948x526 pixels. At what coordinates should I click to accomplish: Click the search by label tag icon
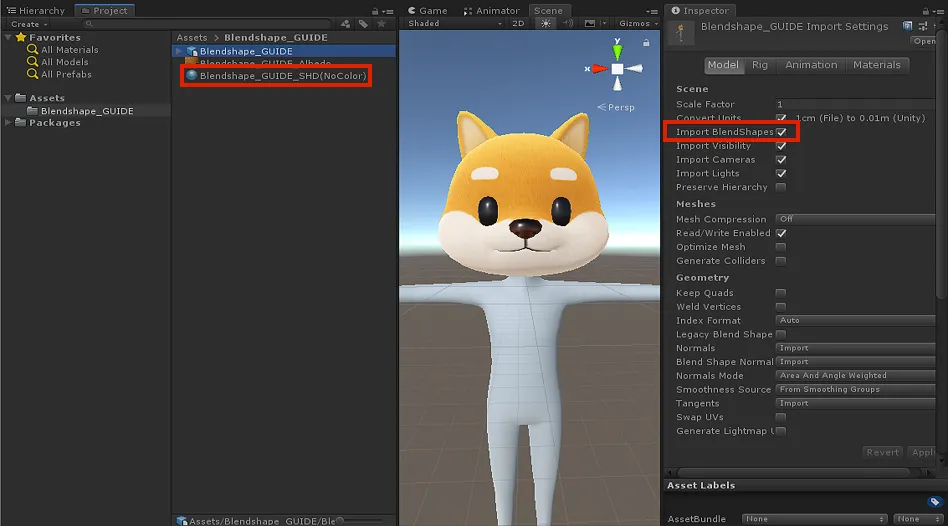[x=363, y=24]
